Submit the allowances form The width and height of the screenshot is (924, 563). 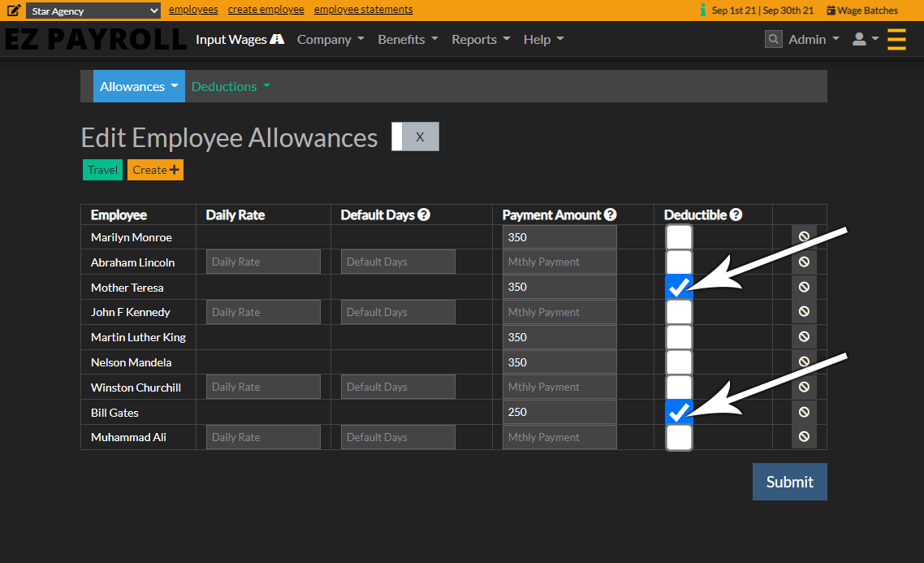pyautogui.click(x=789, y=482)
